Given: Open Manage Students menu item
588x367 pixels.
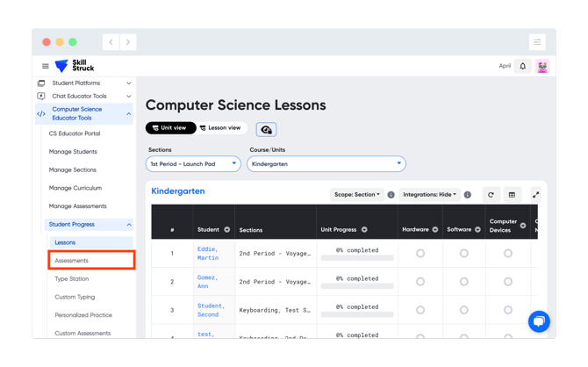Looking at the screenshot, I should pyautogui.click(x=73, y=152).
